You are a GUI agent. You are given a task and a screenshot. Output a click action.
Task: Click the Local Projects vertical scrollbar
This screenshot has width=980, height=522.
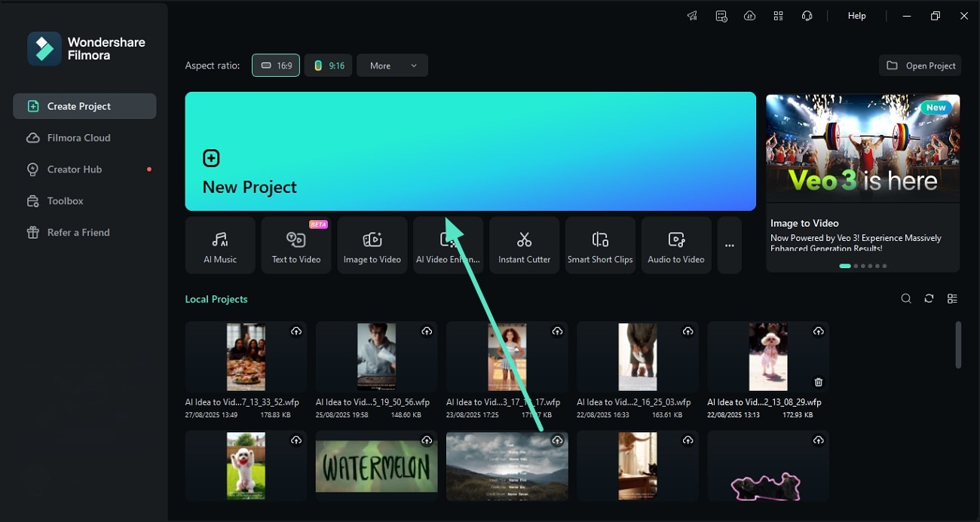[959, 345]
